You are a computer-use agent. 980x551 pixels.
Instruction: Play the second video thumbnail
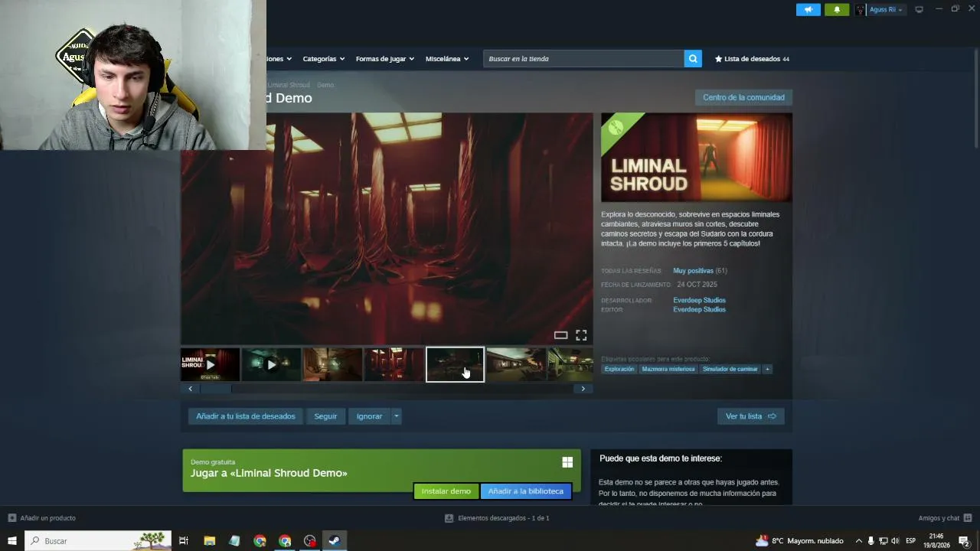(272, 364)
